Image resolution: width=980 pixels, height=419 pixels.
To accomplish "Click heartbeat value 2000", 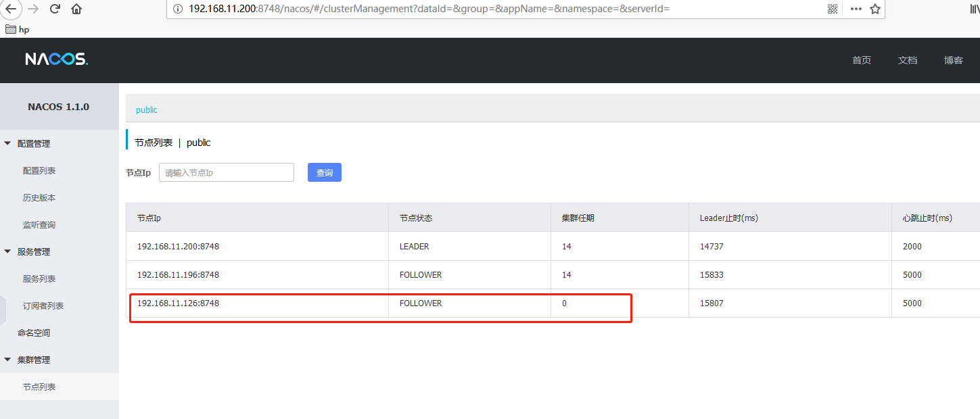I will [912, 247].
